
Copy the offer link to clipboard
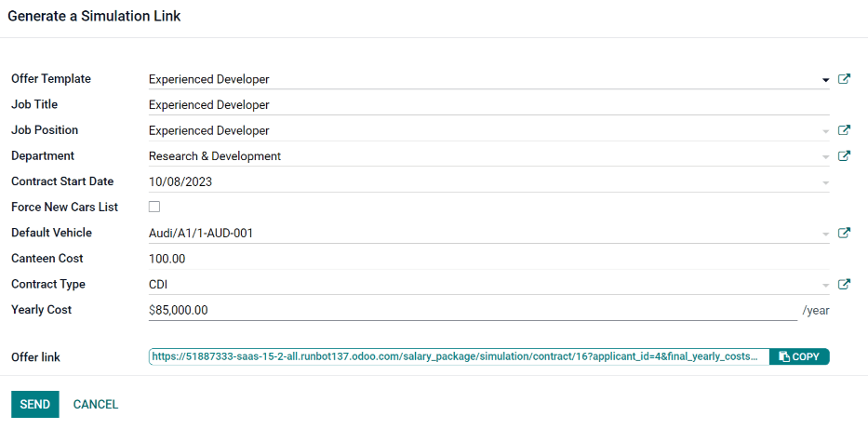pos(798,356)
